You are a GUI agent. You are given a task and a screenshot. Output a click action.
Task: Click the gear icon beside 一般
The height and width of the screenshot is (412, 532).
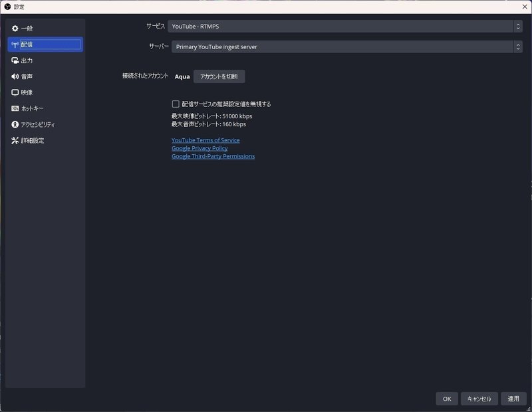(x=15, y=29)
